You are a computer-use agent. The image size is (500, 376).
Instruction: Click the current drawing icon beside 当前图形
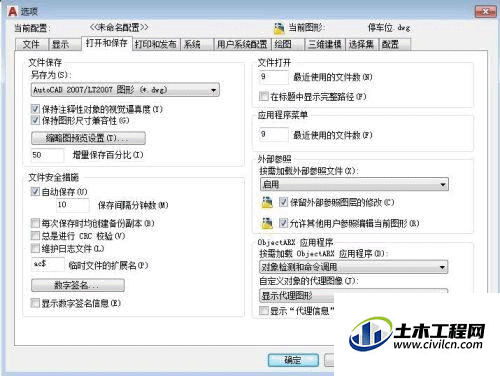(x=279, y=28)
